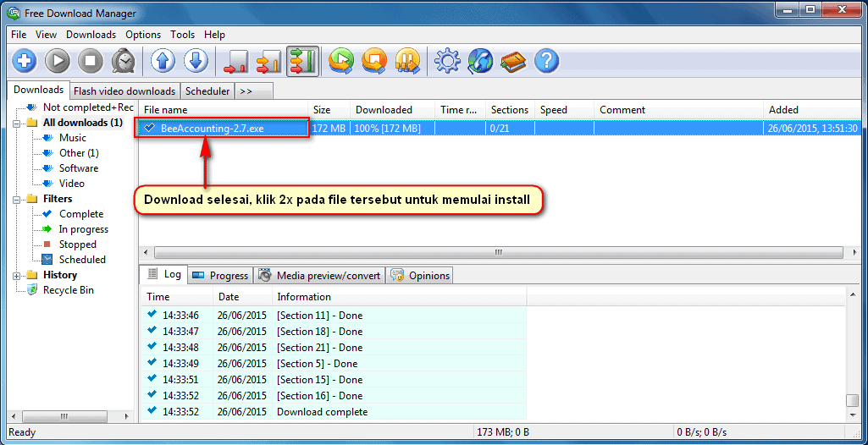Switch to the Scheduler tab
This screenshot has width=868, height=445.
207,91
